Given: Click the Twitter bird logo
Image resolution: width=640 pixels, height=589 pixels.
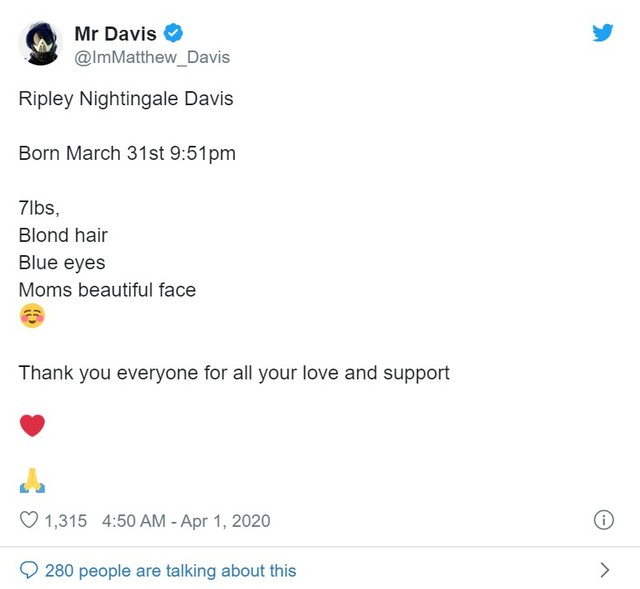Looking at the screenshot, I should point(602,34).
